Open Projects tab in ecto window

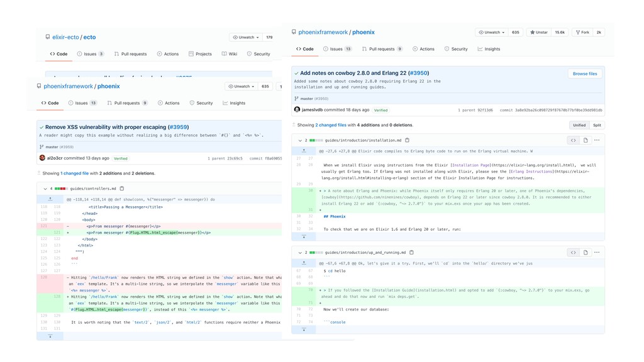pos(200,54)
